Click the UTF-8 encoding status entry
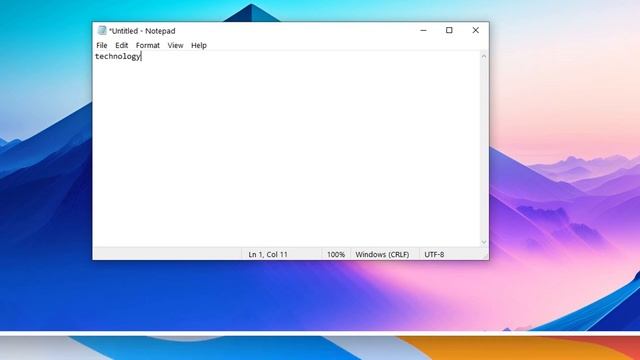 coord(434,254)
